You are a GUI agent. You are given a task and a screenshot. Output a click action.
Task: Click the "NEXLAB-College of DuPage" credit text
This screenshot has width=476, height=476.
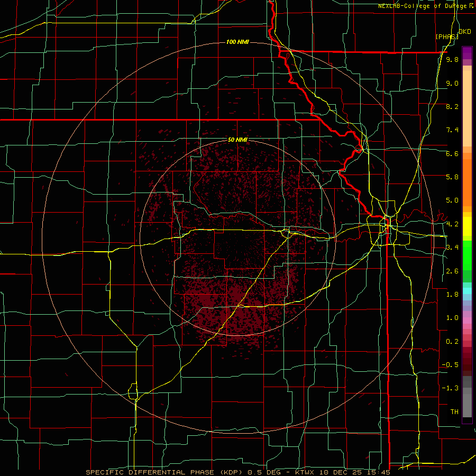click(x=423, y=6)
